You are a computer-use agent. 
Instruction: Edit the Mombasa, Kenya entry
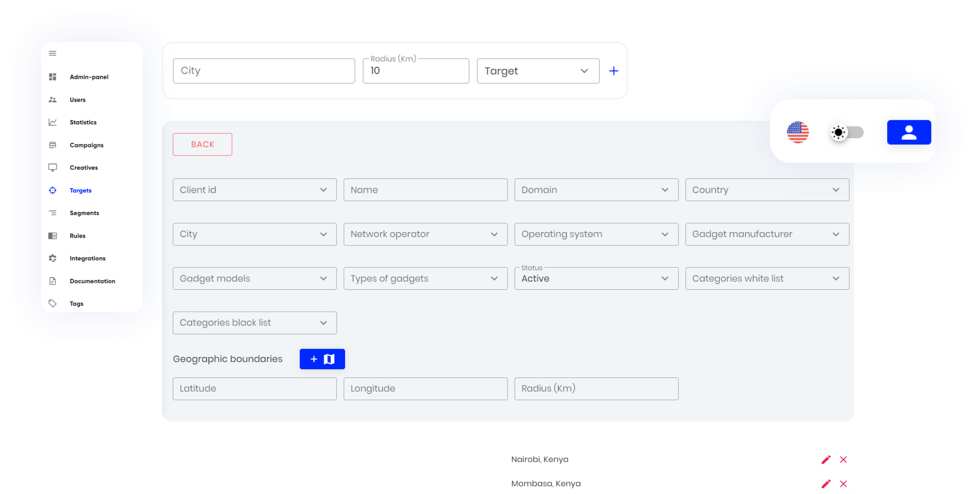826,484
